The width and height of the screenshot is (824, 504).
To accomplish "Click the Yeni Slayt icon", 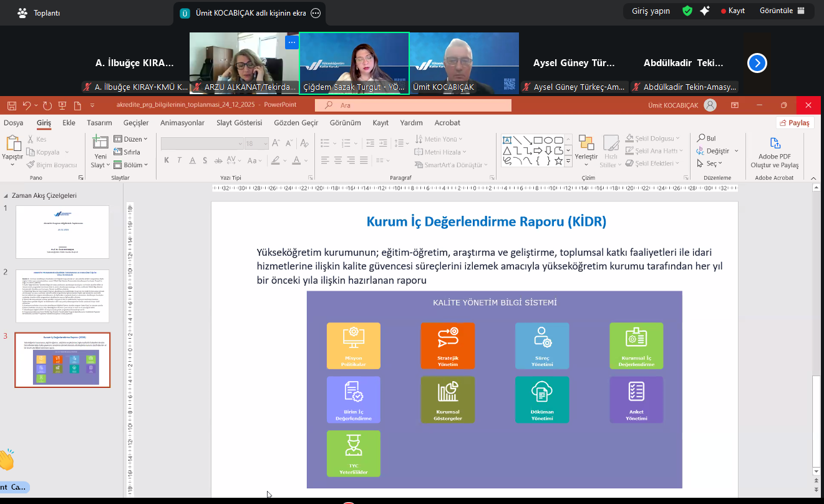I will (100, 143).
